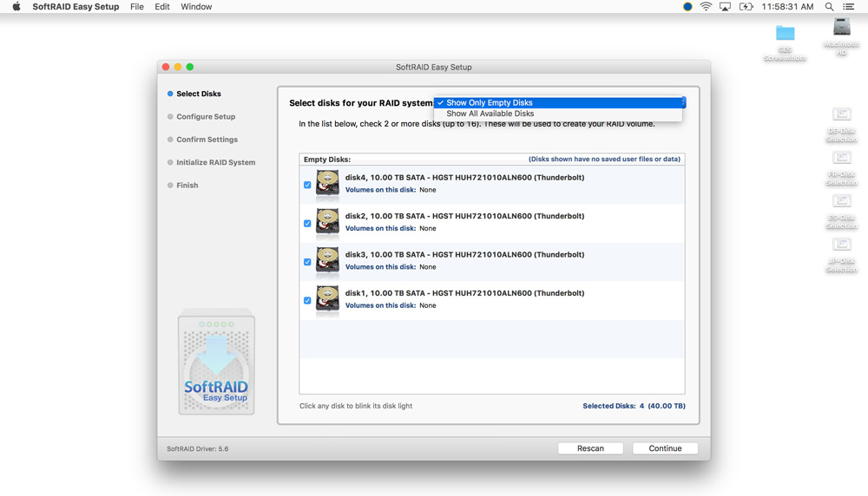The height and width of the screenshot is (496, 868).
Task: Click 'Click any disk to blink its disk light'
Action: [x=356, y=406]
